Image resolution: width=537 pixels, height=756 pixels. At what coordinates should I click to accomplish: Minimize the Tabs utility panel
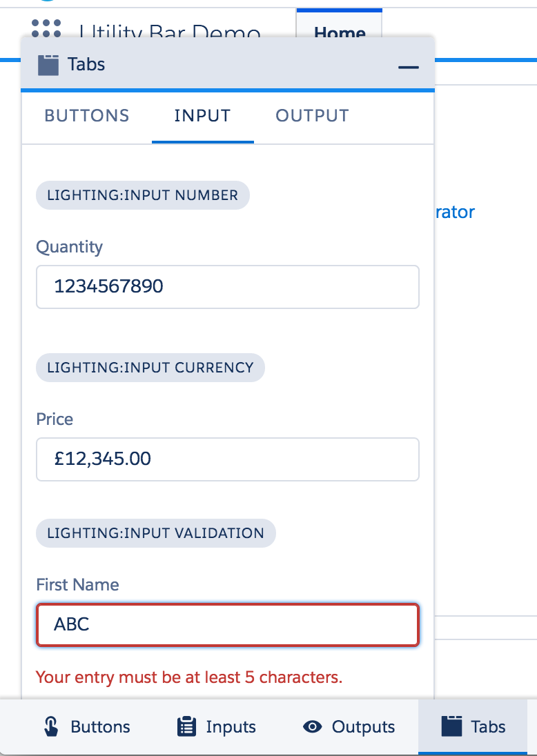point(409,68)
